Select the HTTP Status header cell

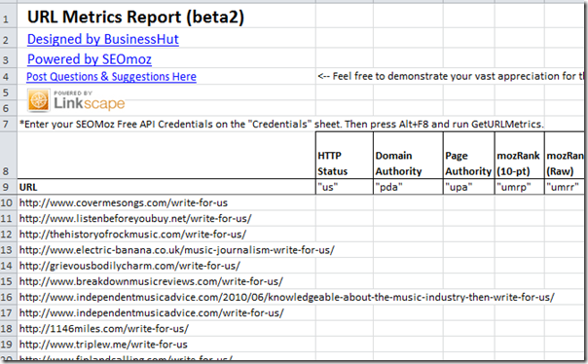[345, 155]
